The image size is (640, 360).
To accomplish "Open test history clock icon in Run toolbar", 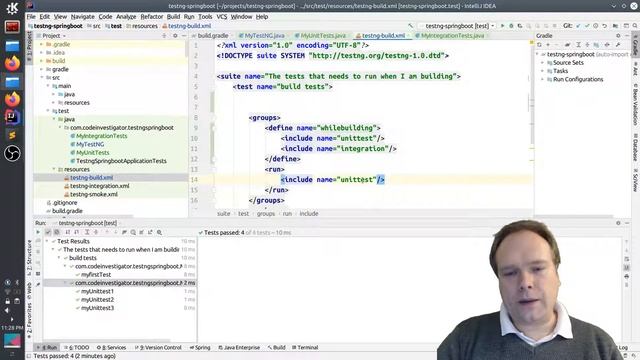I will coord(133,232).
